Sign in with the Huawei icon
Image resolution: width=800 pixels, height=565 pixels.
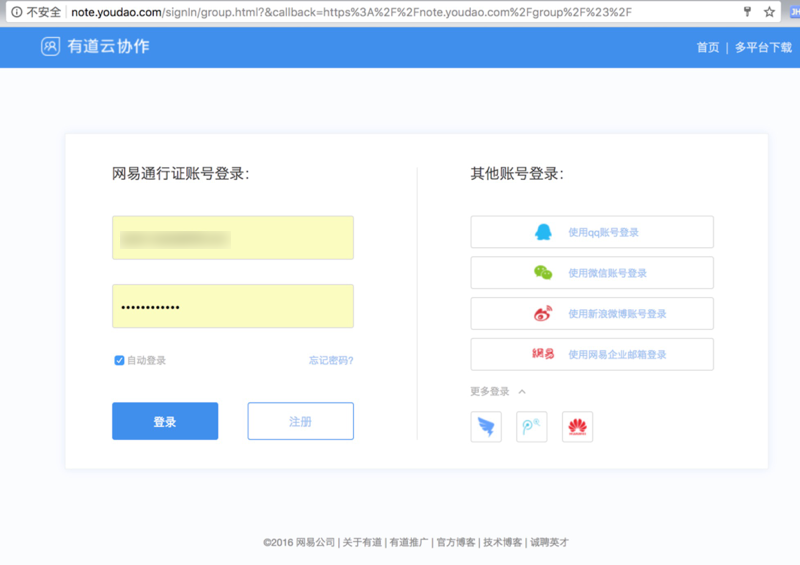[x=577, y=427]
